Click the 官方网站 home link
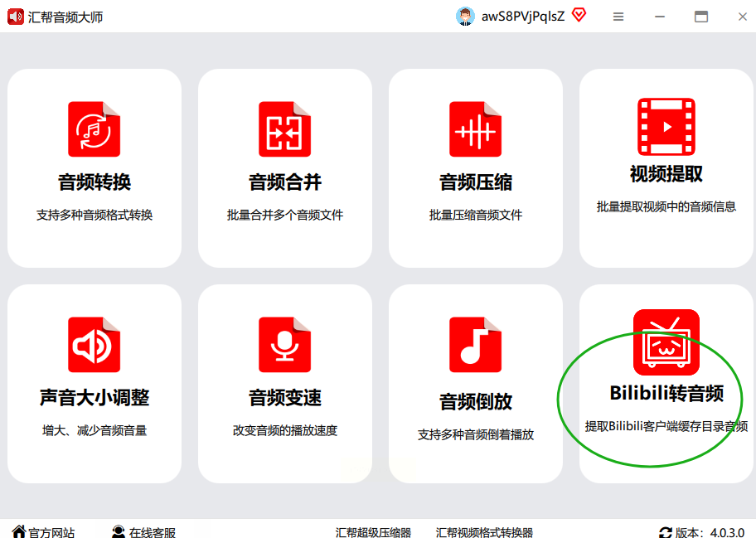 coord(43,532)
